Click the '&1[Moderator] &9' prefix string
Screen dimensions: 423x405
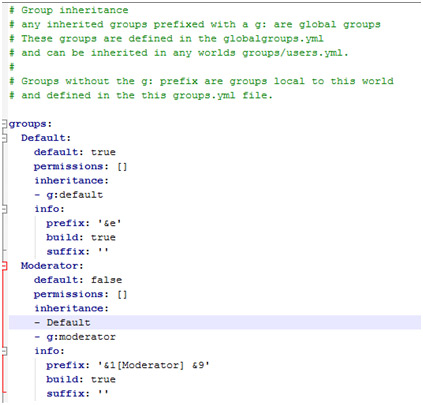tap(154, 365)
